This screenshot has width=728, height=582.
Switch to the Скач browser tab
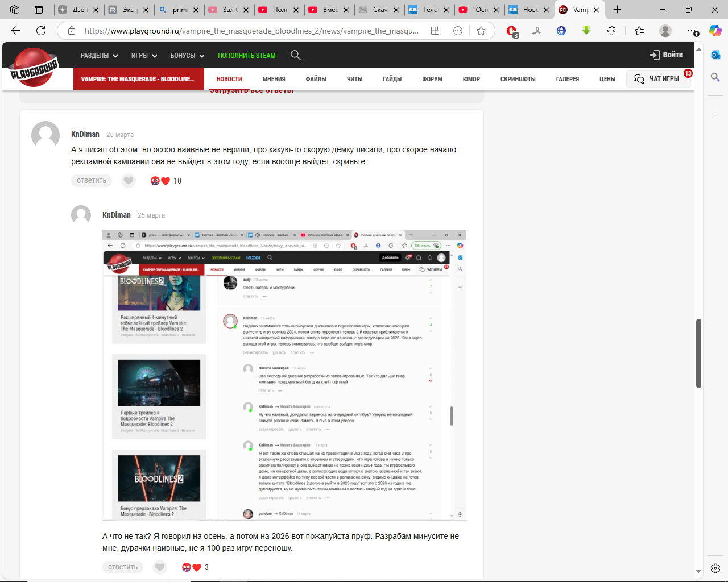(379, 10)
